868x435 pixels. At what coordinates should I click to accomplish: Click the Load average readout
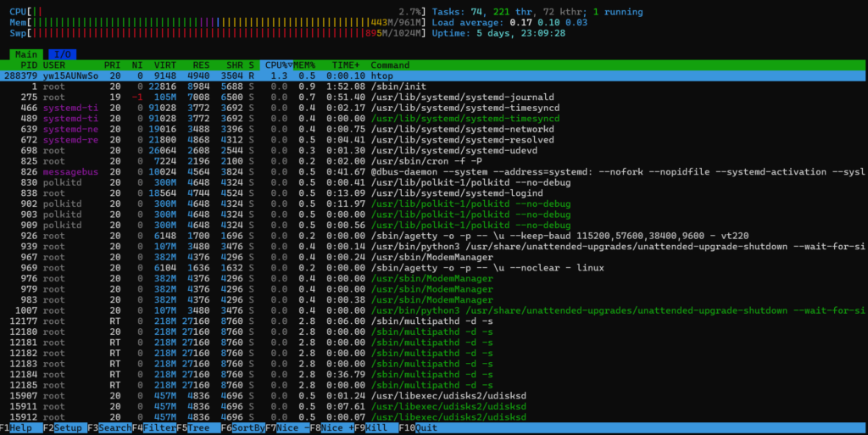(x=509, y=22)
